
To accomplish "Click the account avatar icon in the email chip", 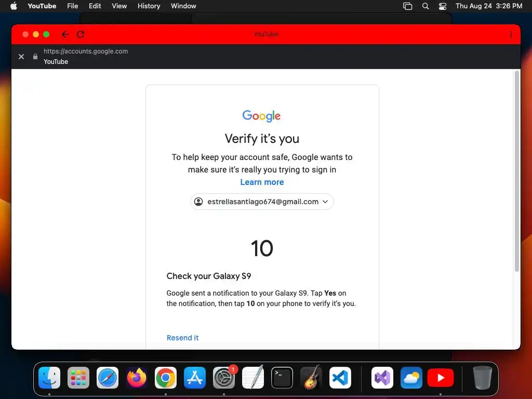I will [x=198, y=202].
